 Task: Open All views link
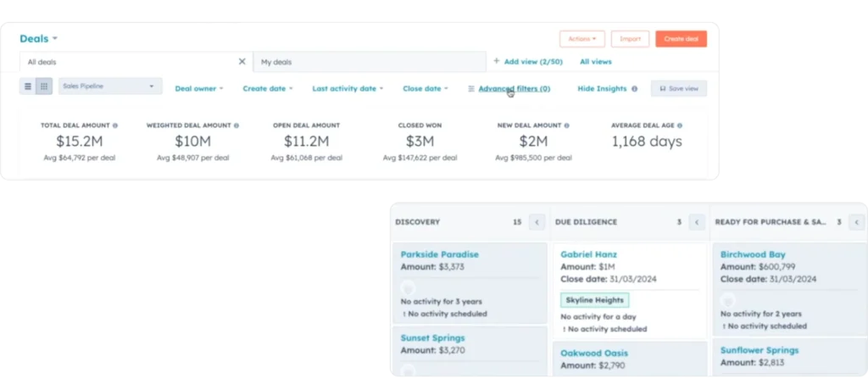(x=595, y=62)
